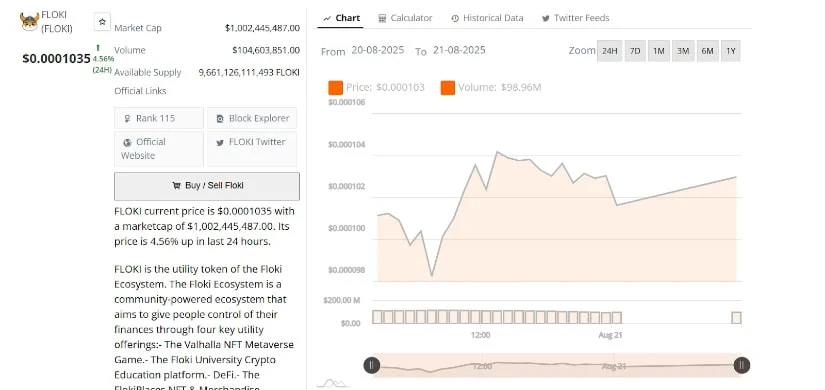Edit the To date 21-08-2025

[459, 51]
